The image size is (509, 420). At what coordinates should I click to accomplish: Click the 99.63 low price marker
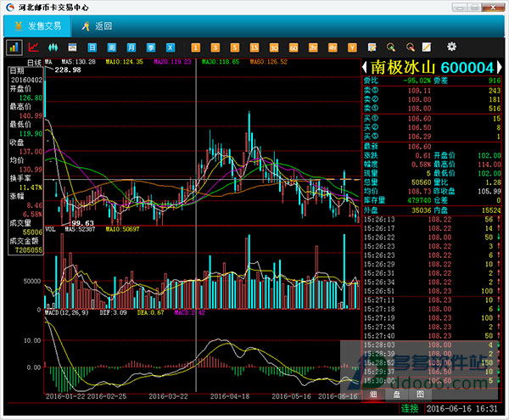point(82,223)
